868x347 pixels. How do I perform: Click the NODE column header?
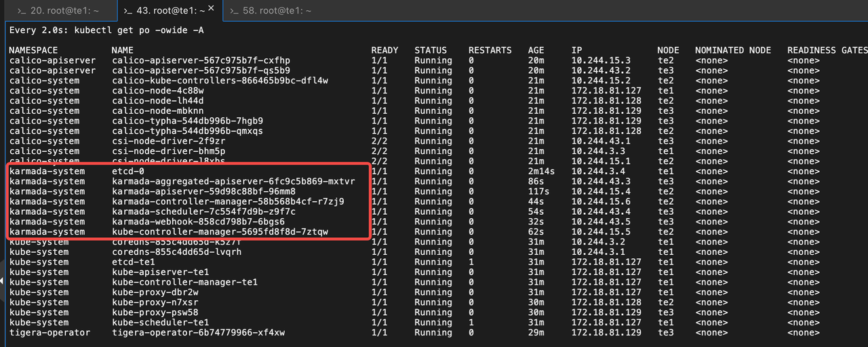668,51
